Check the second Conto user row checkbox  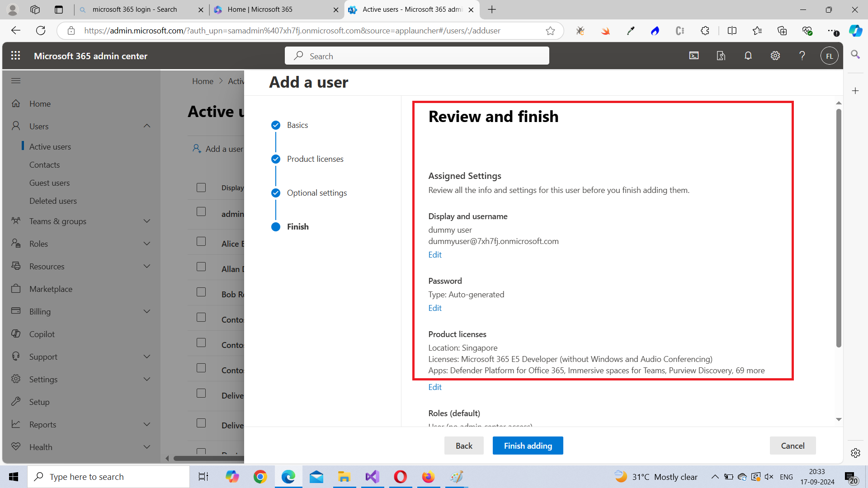(201, 343)
